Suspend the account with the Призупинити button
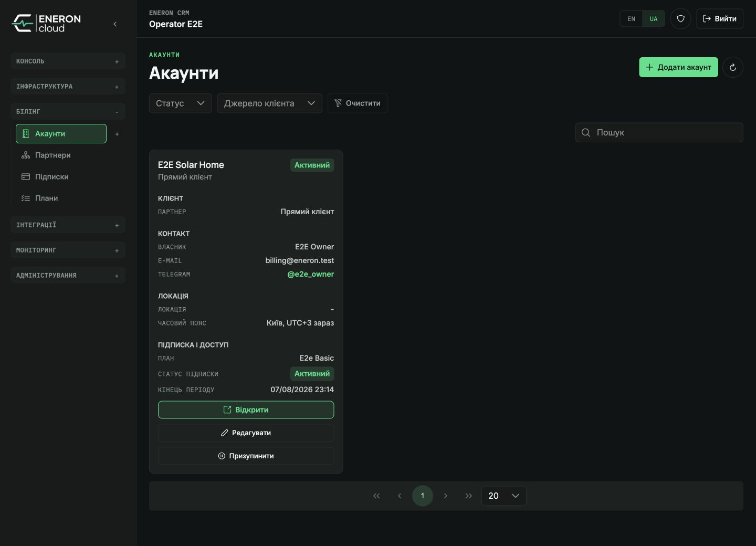 pos(246,456)
